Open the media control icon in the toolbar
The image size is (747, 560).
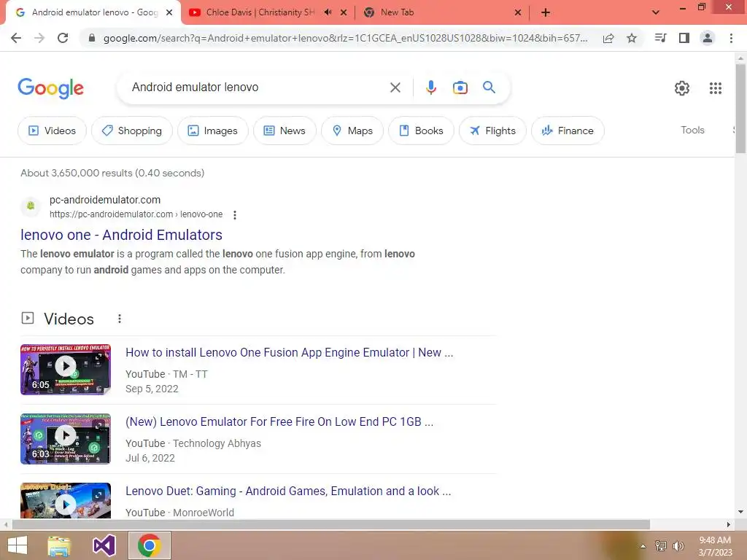pyautogui.click(x=660, y=38)
